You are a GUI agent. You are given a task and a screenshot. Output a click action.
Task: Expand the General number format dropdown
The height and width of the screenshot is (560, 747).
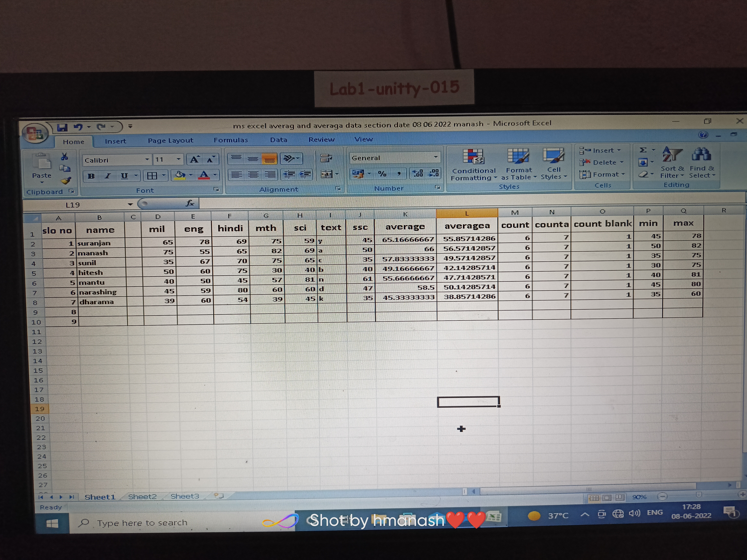coord(436,157)
